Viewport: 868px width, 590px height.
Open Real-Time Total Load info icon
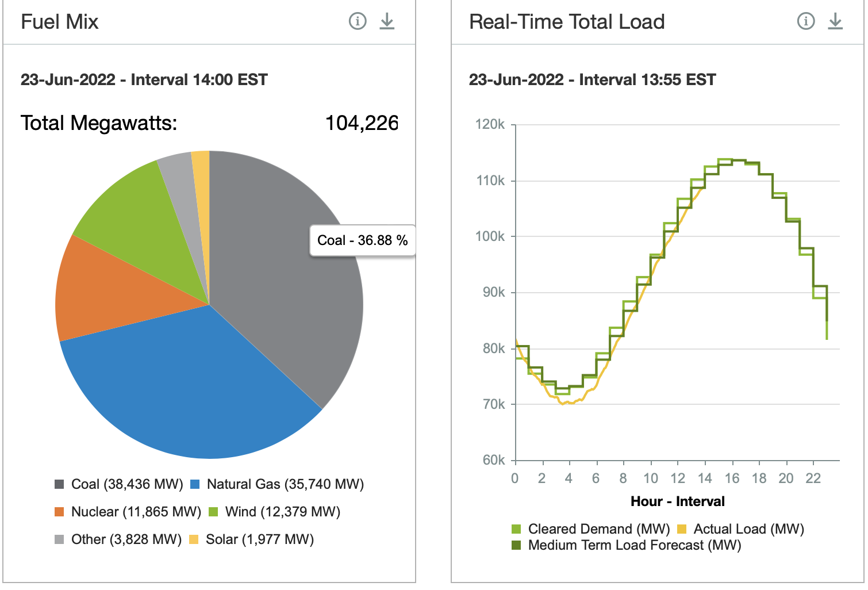pyautogui.click(x=806, y=22)
